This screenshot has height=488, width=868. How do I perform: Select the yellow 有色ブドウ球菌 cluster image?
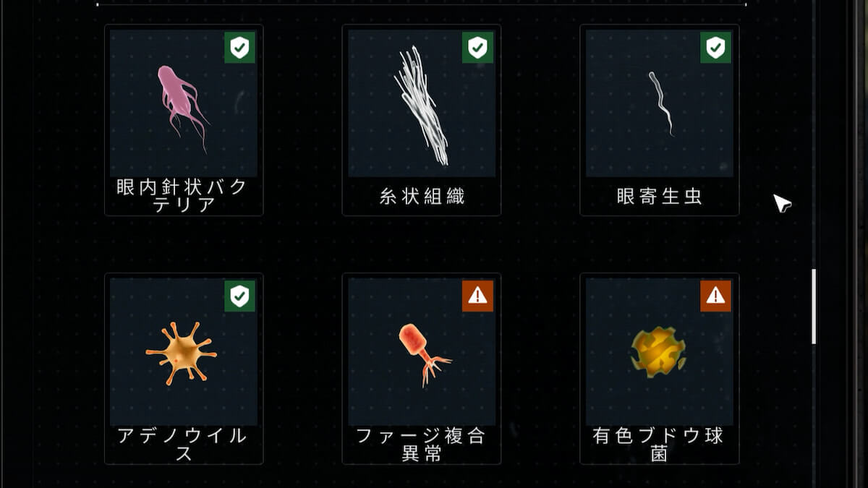(659, 352)
